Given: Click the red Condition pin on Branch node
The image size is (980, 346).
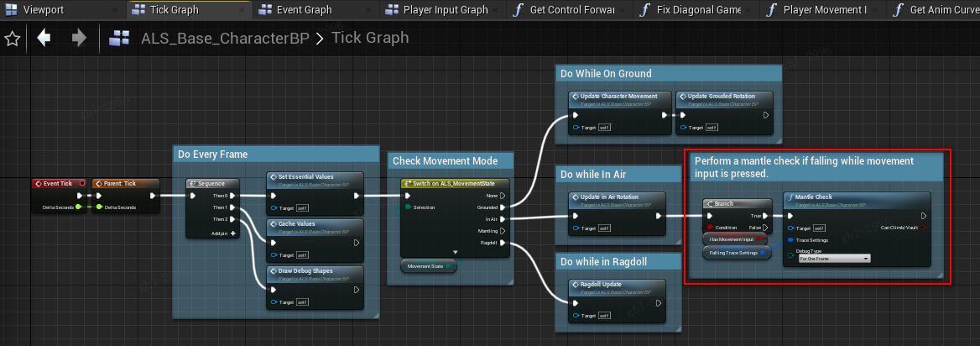Looking at the screenshot, I should (709, 228).
